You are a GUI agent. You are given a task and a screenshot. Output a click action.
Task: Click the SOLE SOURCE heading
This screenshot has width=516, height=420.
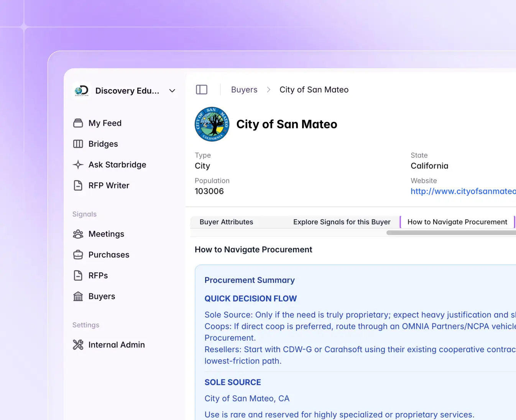[233, 382]
